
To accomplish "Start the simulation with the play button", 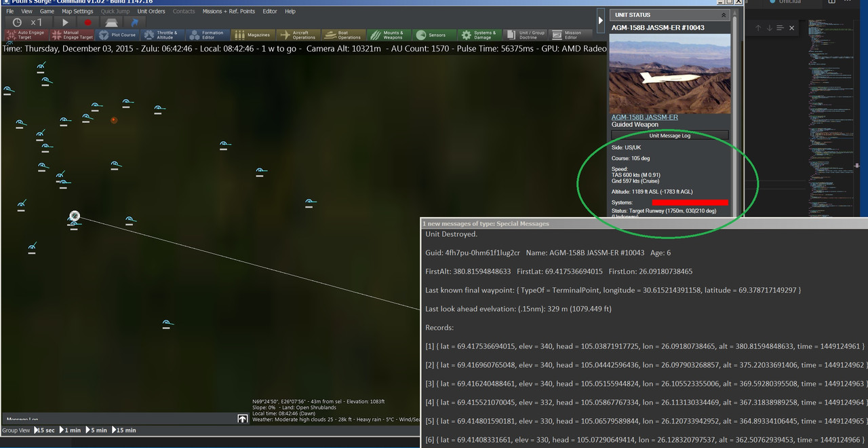I will (65, 22).
